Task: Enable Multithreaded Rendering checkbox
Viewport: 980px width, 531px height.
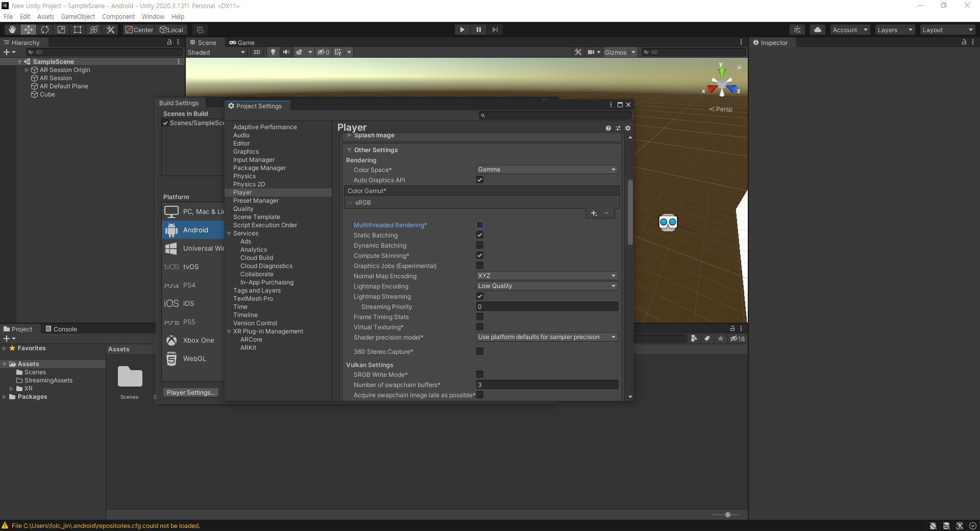Action: pos(480,225)
